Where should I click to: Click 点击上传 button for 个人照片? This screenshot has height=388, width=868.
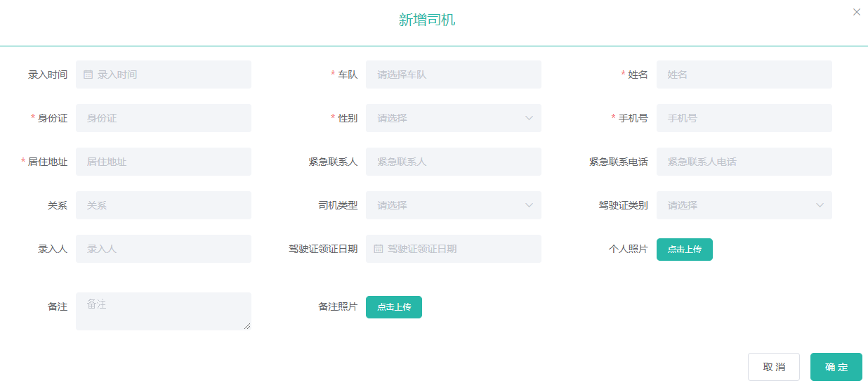tap(684, 250)
